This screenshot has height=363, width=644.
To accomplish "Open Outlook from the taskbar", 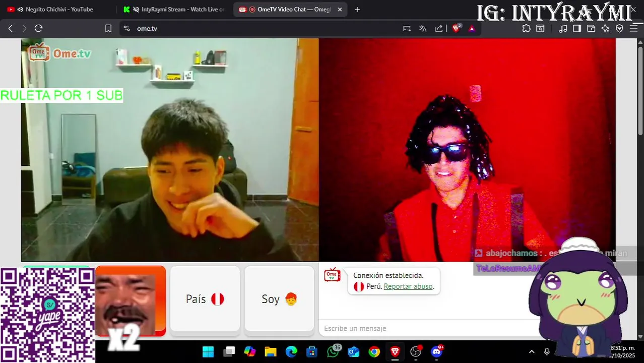I will (x=353, y=351).
